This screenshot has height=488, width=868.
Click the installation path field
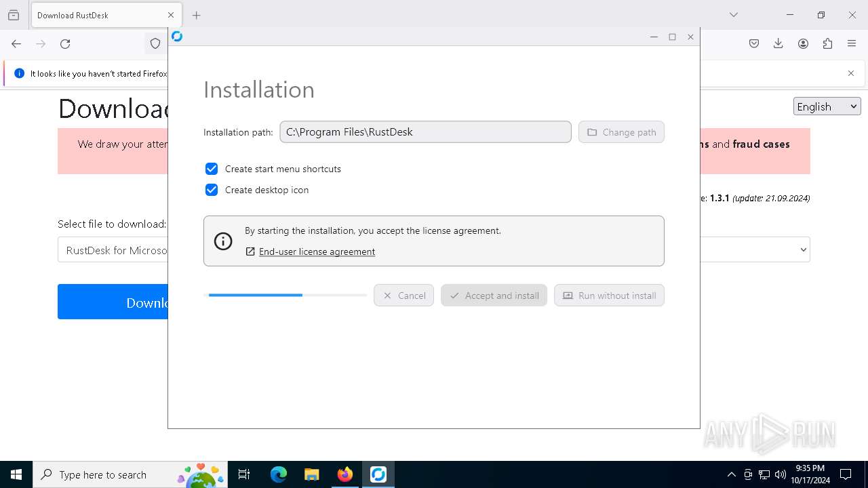click(425, 132)
